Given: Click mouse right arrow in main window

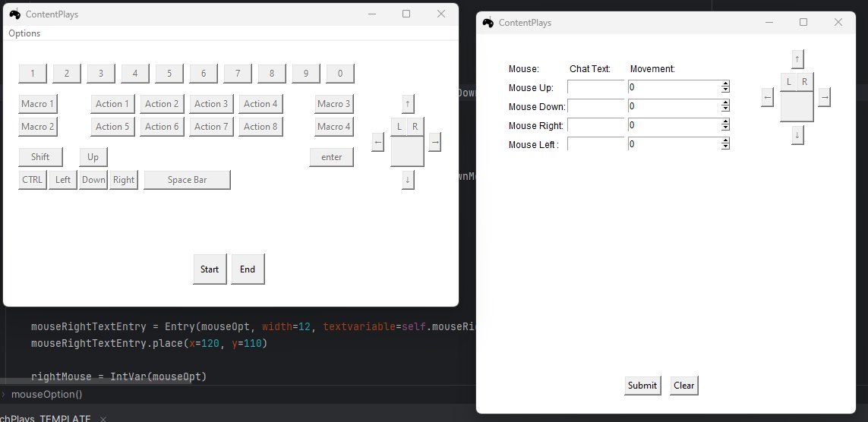Looking at the screenshot, I should coord(435,142).
